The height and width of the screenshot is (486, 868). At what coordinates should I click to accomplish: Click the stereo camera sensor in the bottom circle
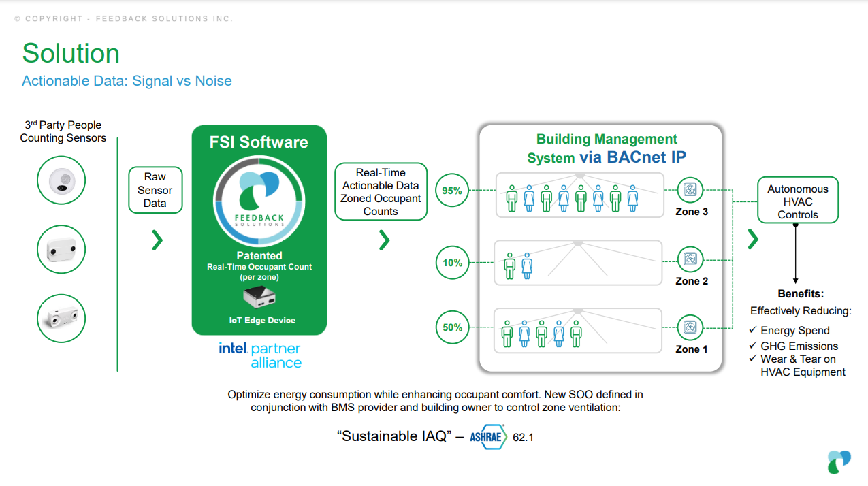coord(61,319)
